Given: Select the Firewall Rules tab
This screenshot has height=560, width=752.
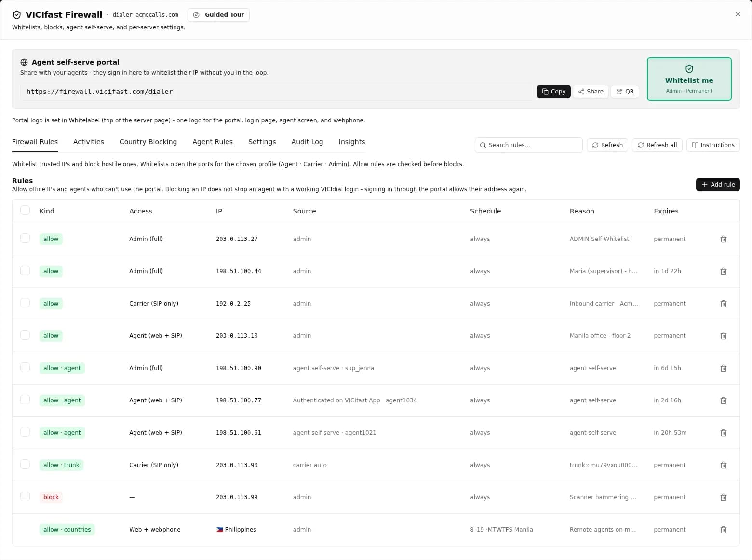Looking at the screenshot, I should tap(35, 142).
